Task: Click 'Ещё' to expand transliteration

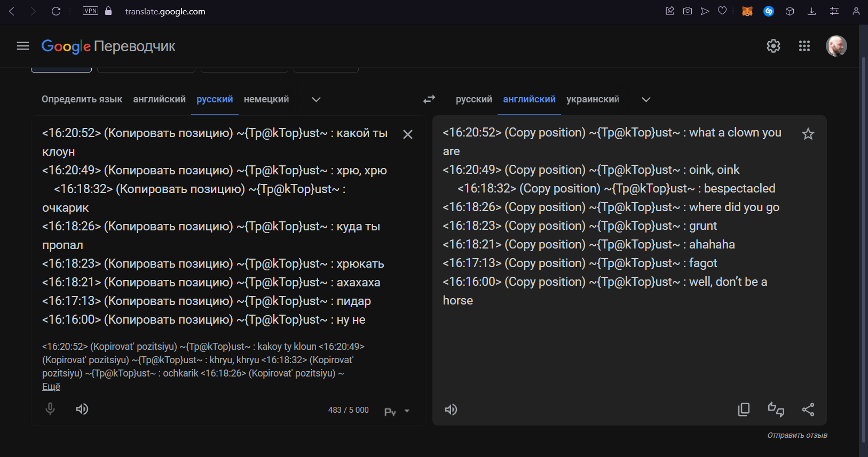Action: click(51, 387)
